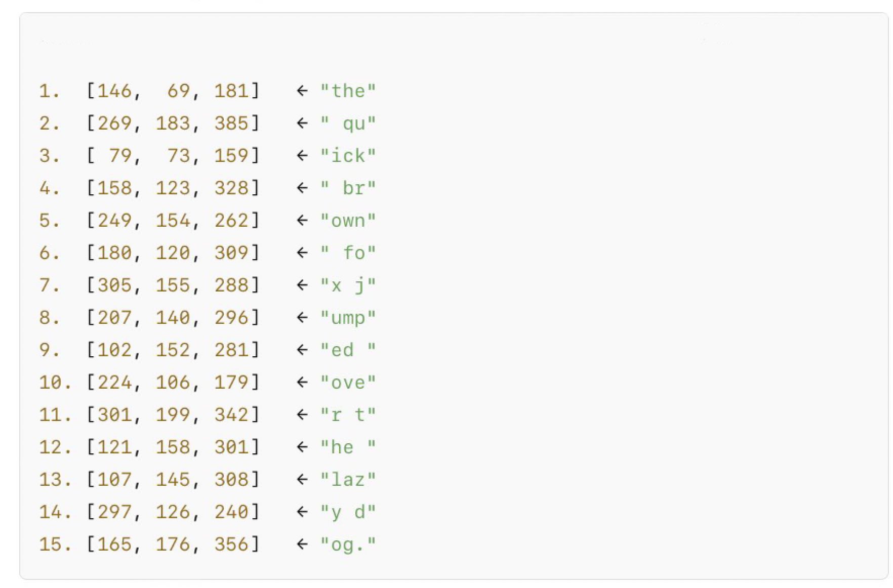893x588 pixels.
Task: Click the "og." token string
Action: pos(348,544)
